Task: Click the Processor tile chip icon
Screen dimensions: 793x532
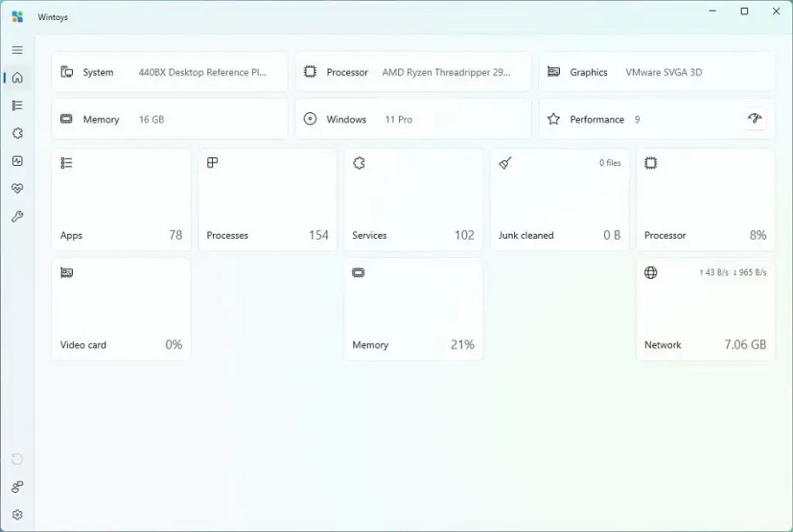Action: coord(651,163)
